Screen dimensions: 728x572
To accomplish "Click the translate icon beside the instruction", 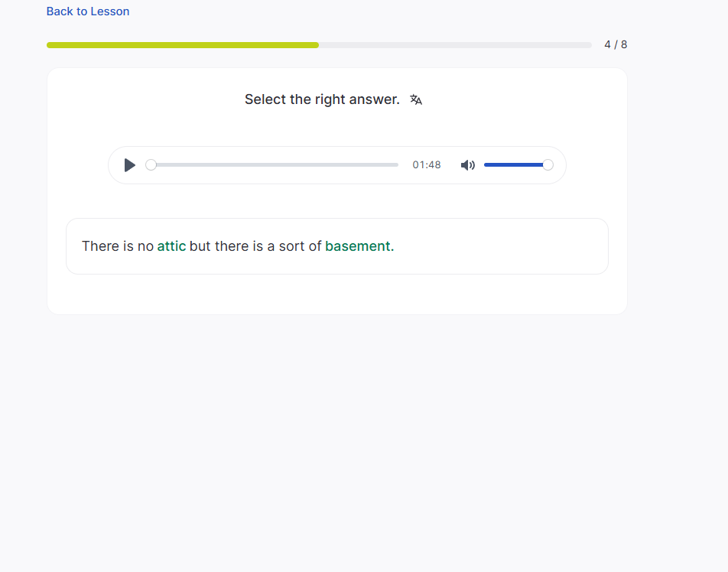I will point(416,99).
